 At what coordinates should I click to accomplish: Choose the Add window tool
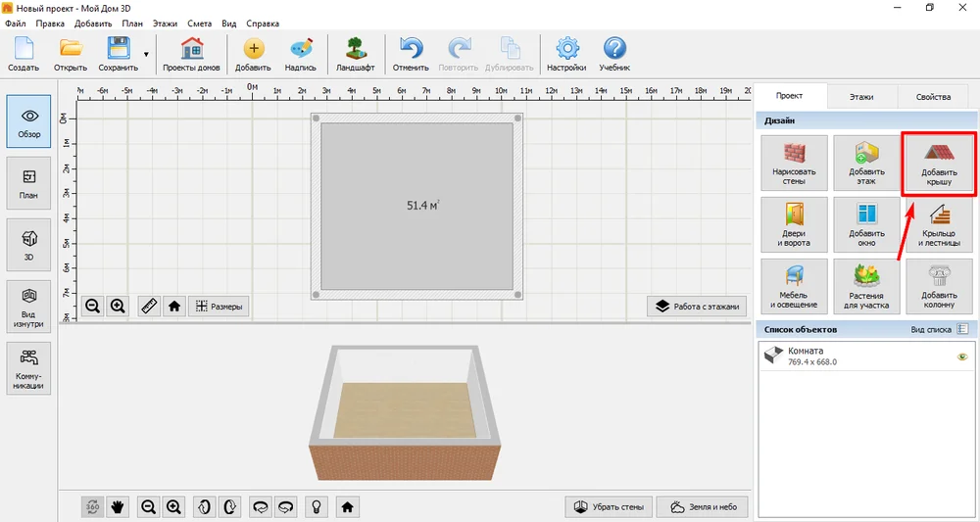click(x=866, y=225)
